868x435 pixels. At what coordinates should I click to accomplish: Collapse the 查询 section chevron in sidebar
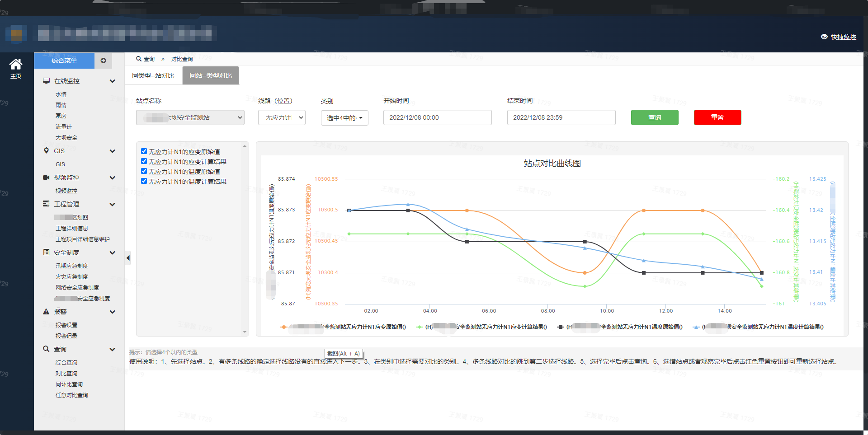pyautogui.click(x=112, y=350)
